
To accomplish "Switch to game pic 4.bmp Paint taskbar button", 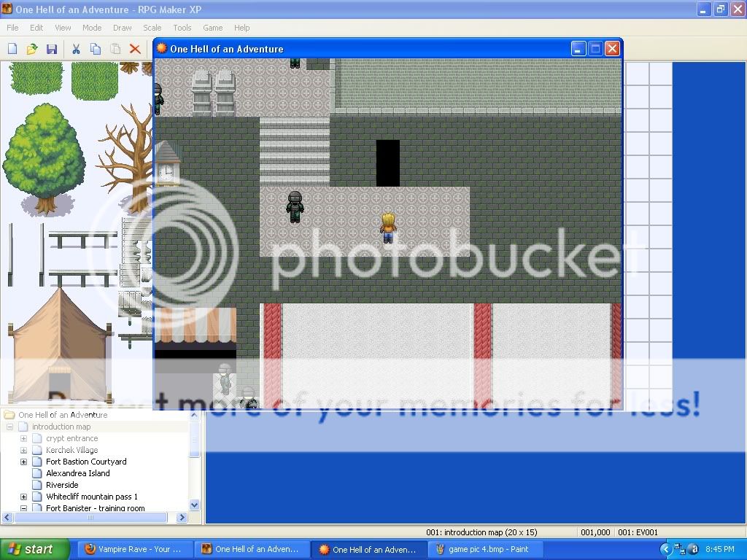I will [x=484, y=550].
